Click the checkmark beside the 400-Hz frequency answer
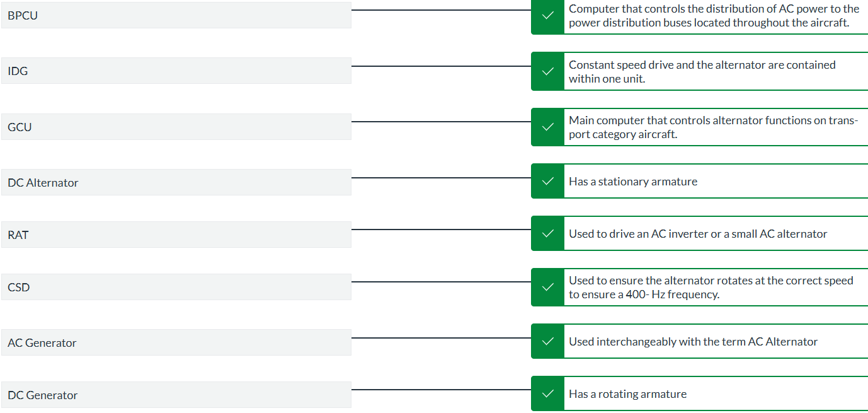868x413 pixels. (x=547, y=287)
